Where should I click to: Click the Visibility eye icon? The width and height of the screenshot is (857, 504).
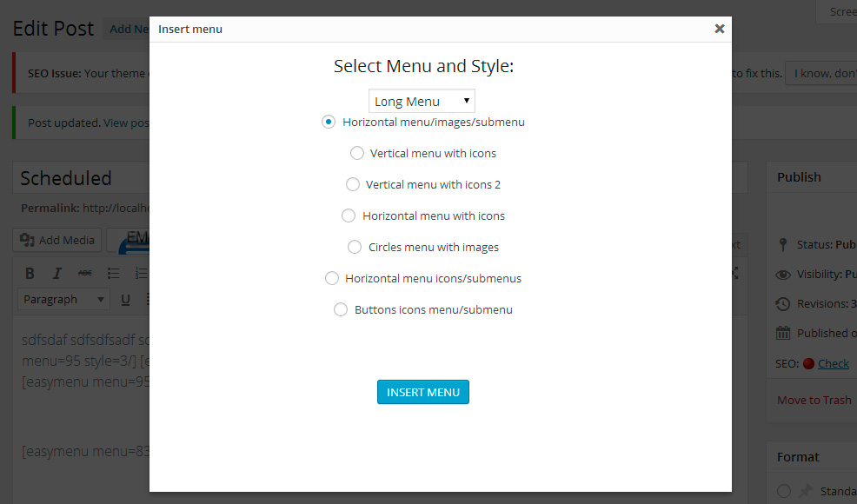(x=782, y=275)
